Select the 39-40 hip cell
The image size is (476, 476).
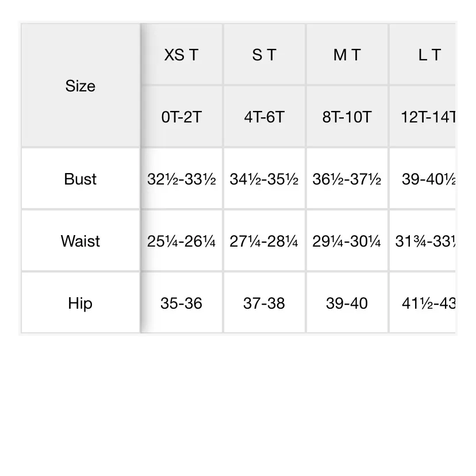click(x=347, y=303)
